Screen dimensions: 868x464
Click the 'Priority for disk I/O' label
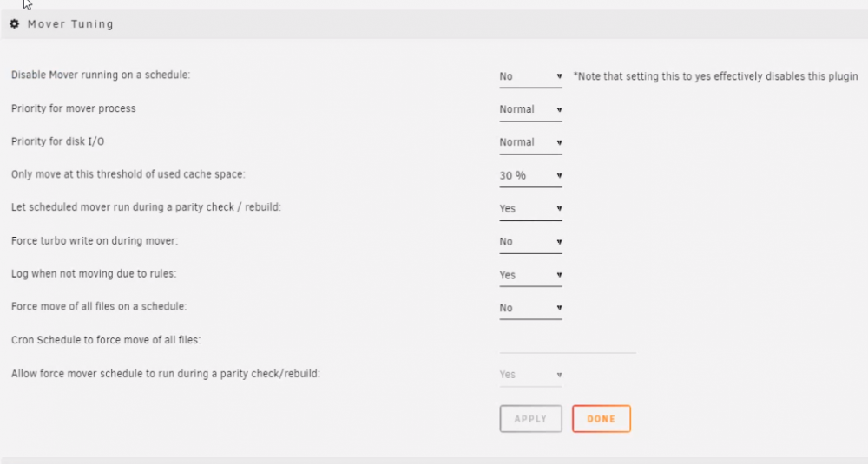pyautogui.click(x=57, y=141)
